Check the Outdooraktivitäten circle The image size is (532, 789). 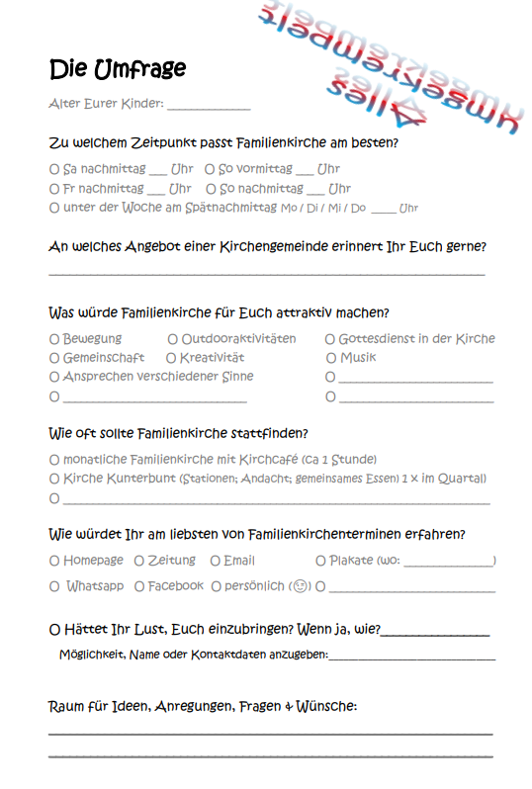coord(173,340)
